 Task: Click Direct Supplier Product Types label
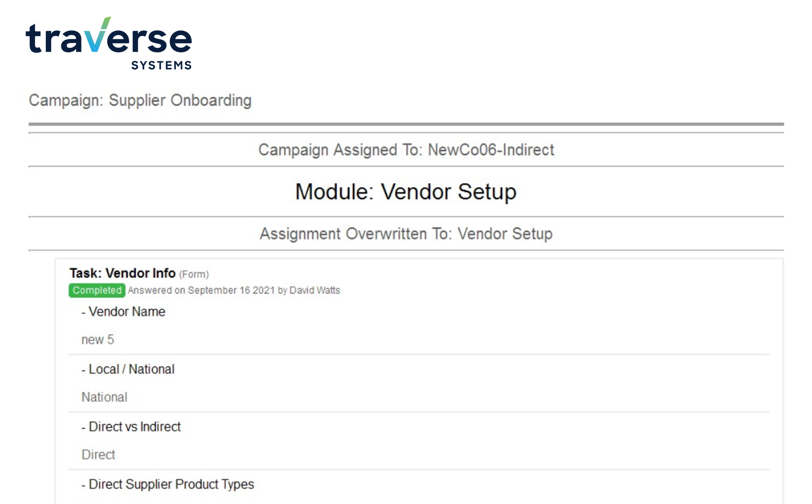[x=171, y=484]
